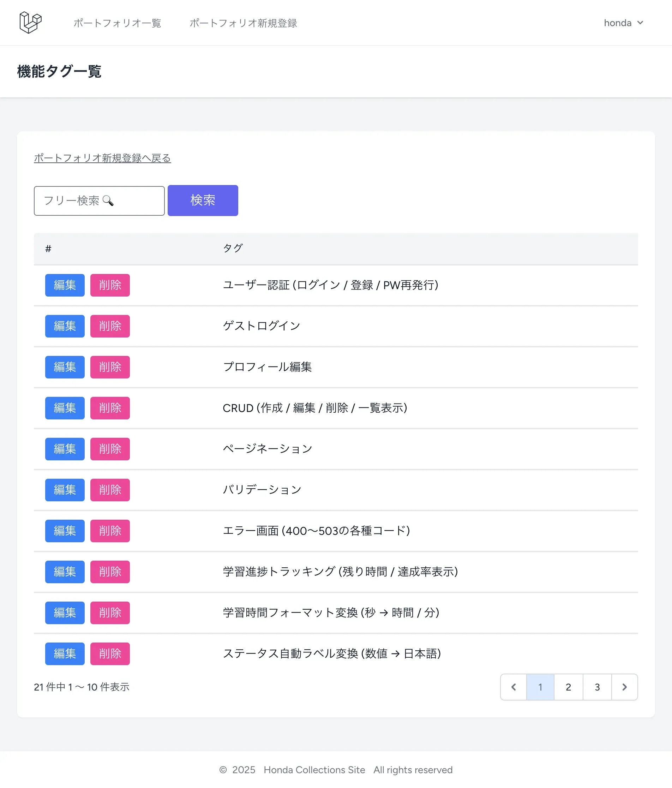Click the タグ column header

(x=233, y=248)
